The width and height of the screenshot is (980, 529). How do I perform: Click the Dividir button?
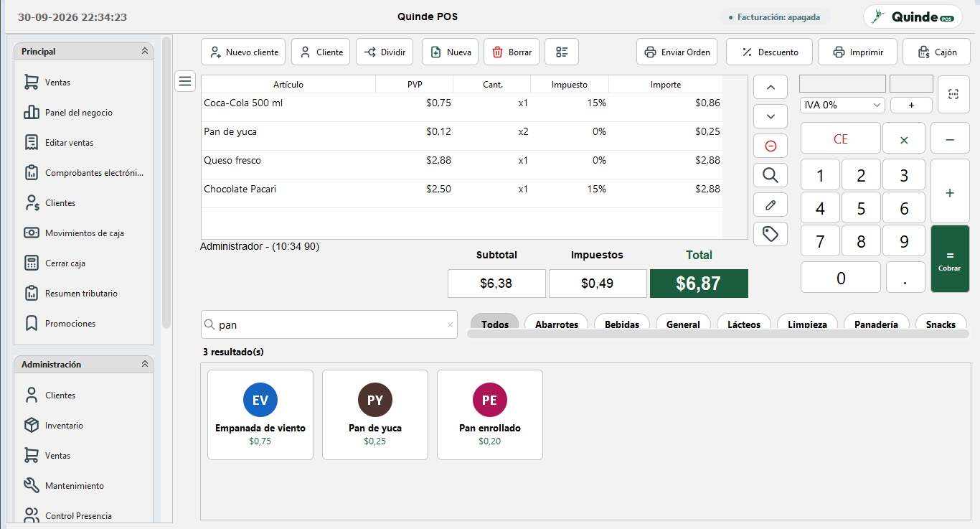(x=385, y=52)
